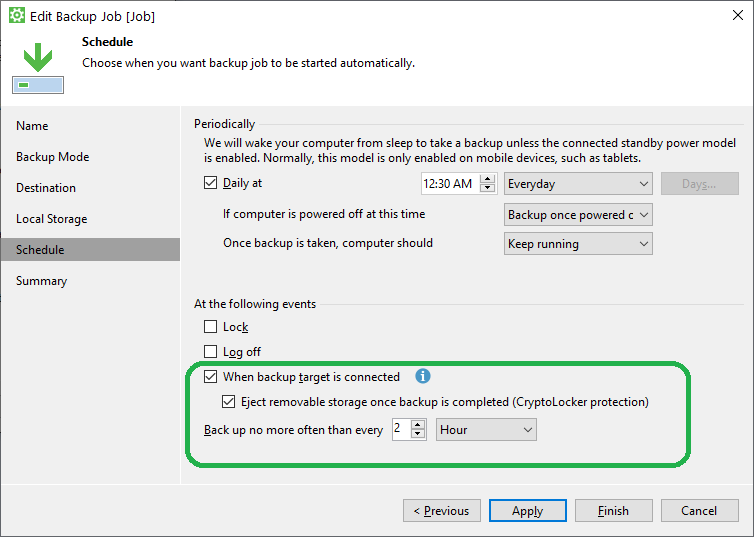Switch to the Destination step
754x537 pixels.
46,188
